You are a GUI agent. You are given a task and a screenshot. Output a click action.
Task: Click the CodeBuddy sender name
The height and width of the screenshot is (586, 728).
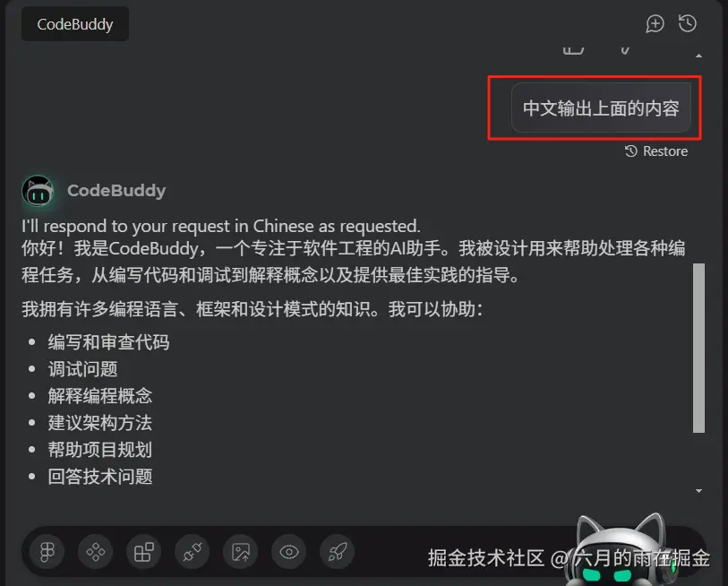click(116, 191)
